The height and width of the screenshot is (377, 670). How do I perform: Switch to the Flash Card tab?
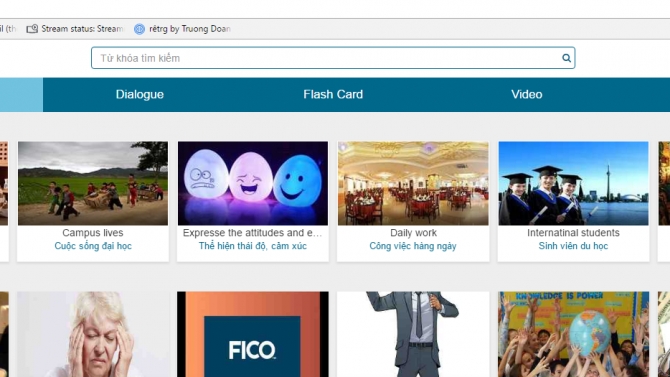tap(333, 94)
